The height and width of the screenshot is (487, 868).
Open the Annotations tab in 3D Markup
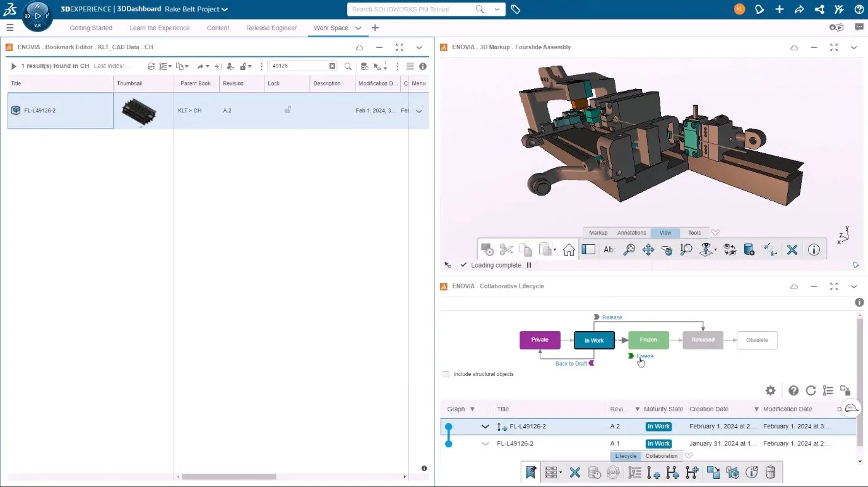point(631,233)
